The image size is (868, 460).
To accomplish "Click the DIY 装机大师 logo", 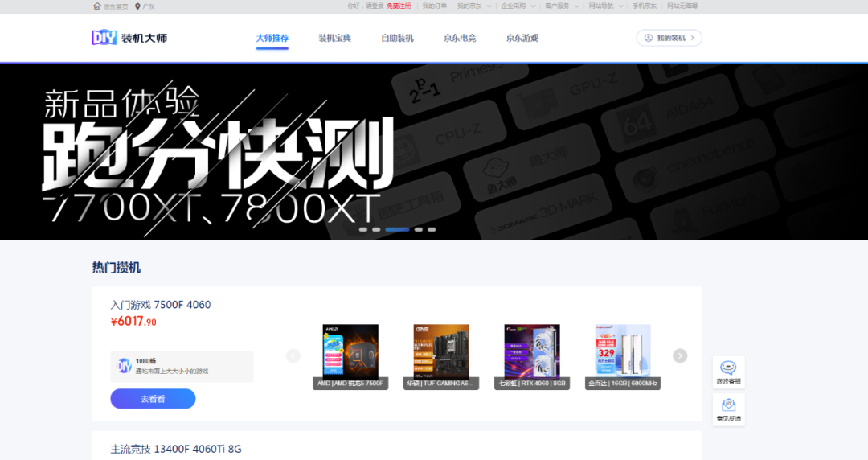I will pyautogui.click(x=129, y=38).
